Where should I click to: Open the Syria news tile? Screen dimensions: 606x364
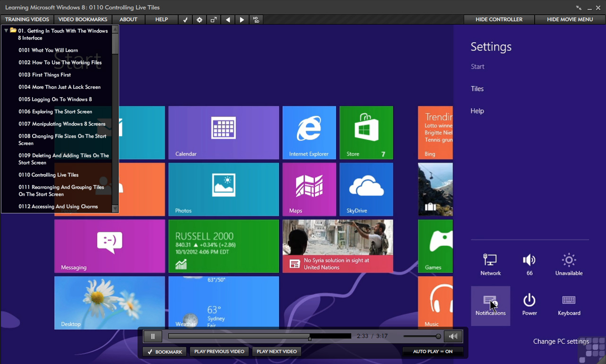click(338, 246)
